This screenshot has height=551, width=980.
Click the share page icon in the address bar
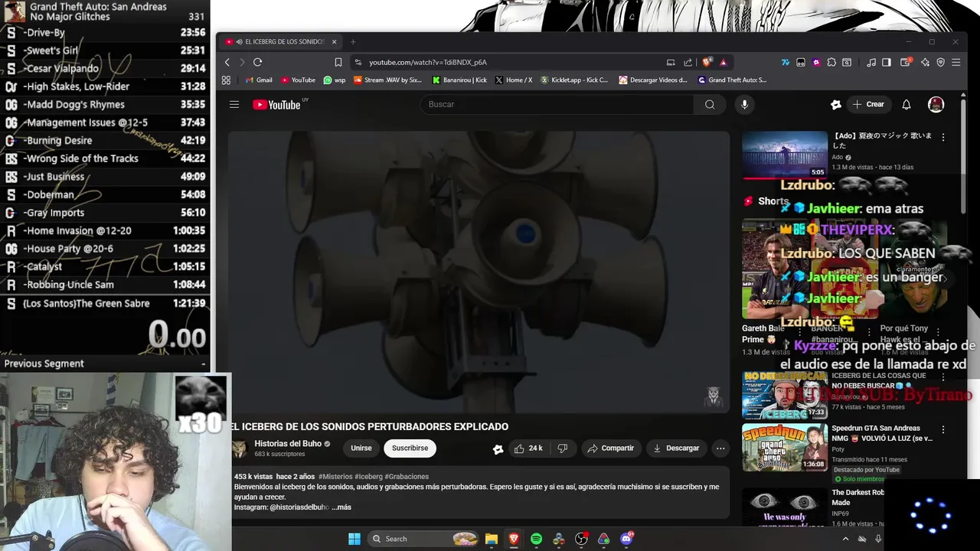click(688, 62)
